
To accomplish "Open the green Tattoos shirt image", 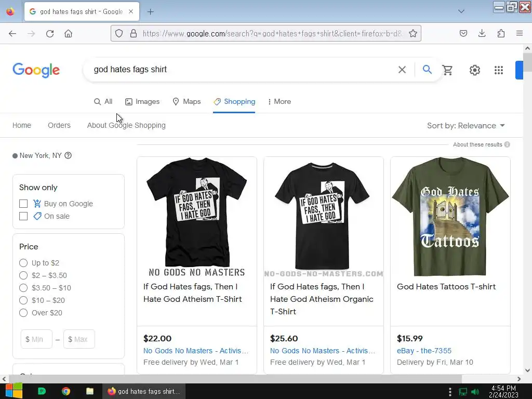I will coord(450,217).
